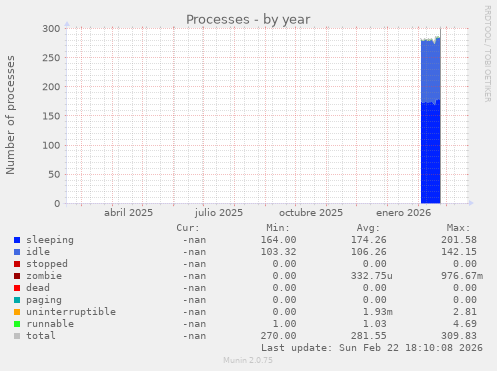Image resolution: width=497 pixels, height=371 pixels.
Task: Click the 'Max:' column header
Action: point(459,228)
